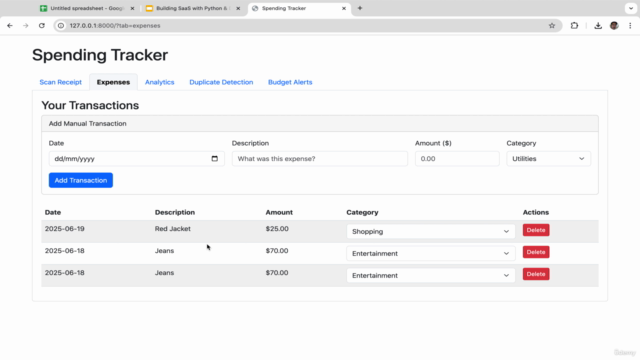Viewport: 640px width, 360px height.
Task: Click the Description column header in table
Action: coord(175,212)
